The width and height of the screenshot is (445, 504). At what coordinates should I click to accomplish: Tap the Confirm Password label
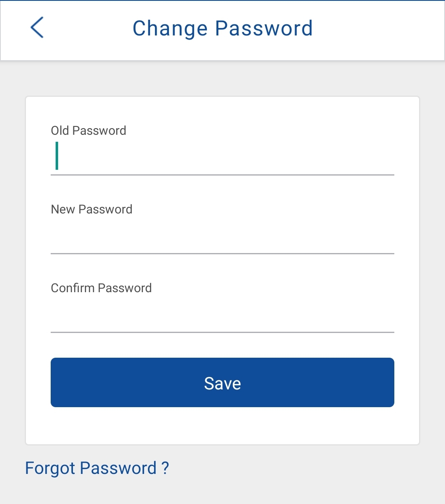tap(101, 288)
